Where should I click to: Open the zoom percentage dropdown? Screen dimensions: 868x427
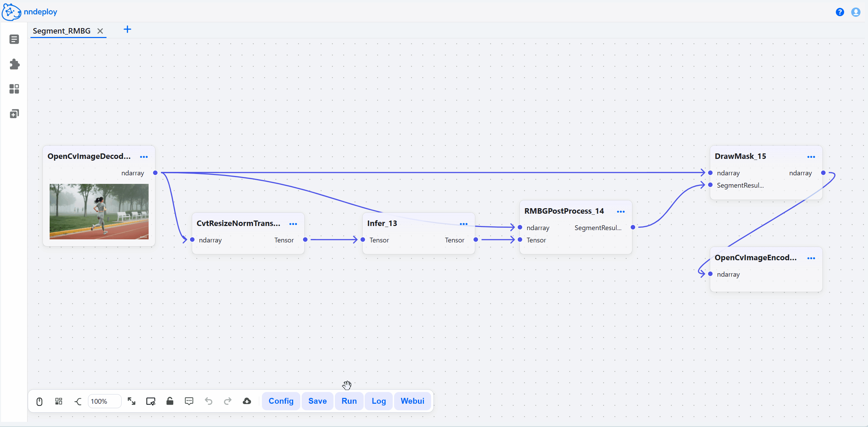point(104,401)
